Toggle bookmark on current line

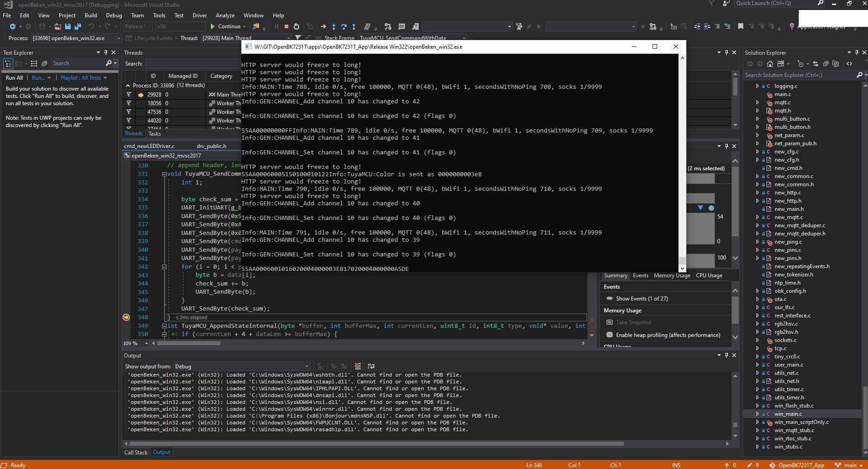[x=741, y=26]
